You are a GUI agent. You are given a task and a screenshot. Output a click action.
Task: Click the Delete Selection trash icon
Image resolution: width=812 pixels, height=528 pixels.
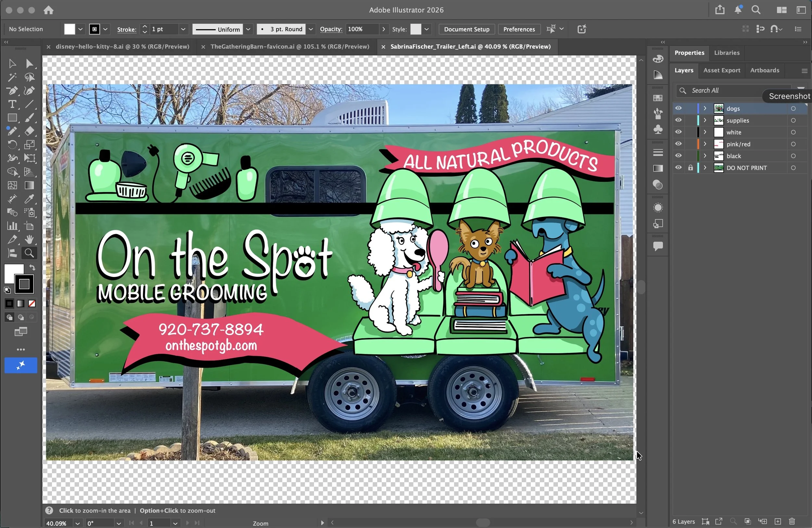pos(792,521)
